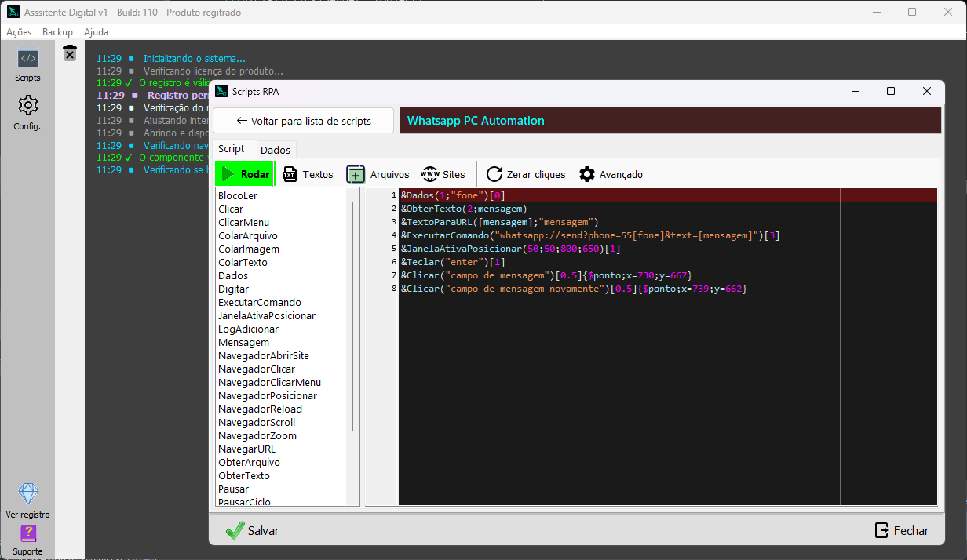Select Clicar in the command list
The height and width of the screenshot is (560, 967).
click(x=231, y=209)
